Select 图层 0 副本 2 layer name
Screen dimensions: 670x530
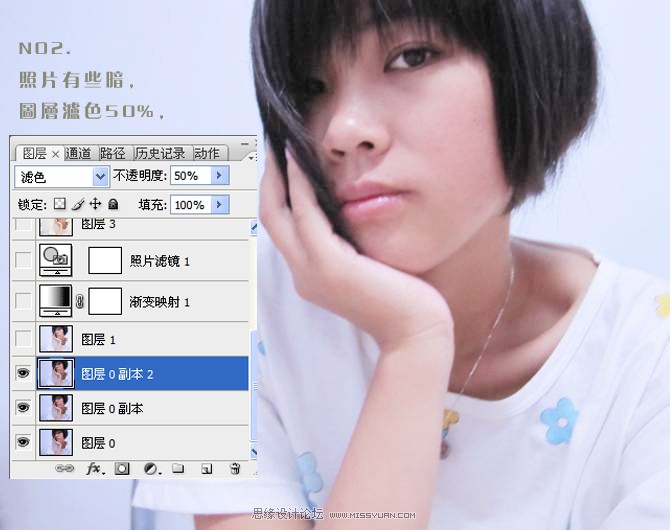coord(117,374)
